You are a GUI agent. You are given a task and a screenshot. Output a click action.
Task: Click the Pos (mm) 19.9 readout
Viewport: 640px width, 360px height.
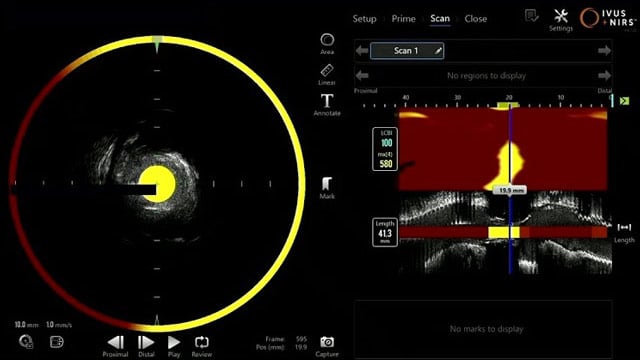(282, 347)
